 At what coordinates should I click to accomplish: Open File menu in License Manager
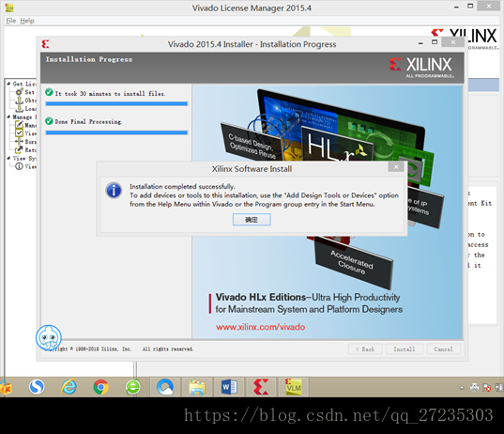(11, 21)
